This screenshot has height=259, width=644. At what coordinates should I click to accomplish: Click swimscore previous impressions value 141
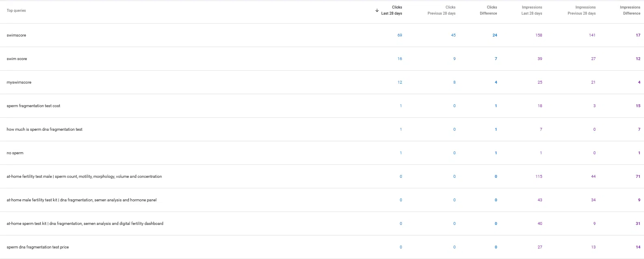(x=592, y=35)
